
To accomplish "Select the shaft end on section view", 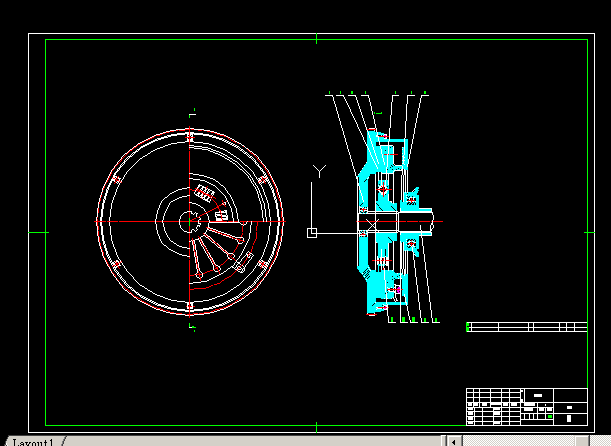I will click(x=431, y=222).
